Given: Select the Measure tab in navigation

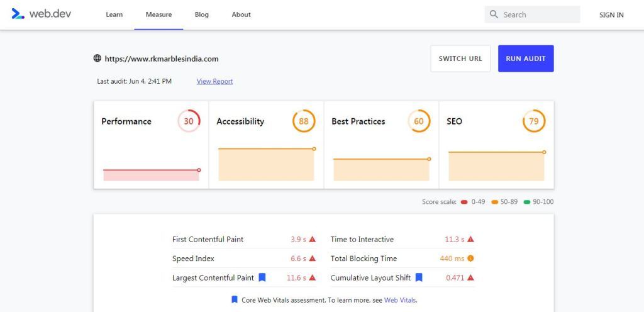Looking at the screenshot, I should click(x=158, y=14).
